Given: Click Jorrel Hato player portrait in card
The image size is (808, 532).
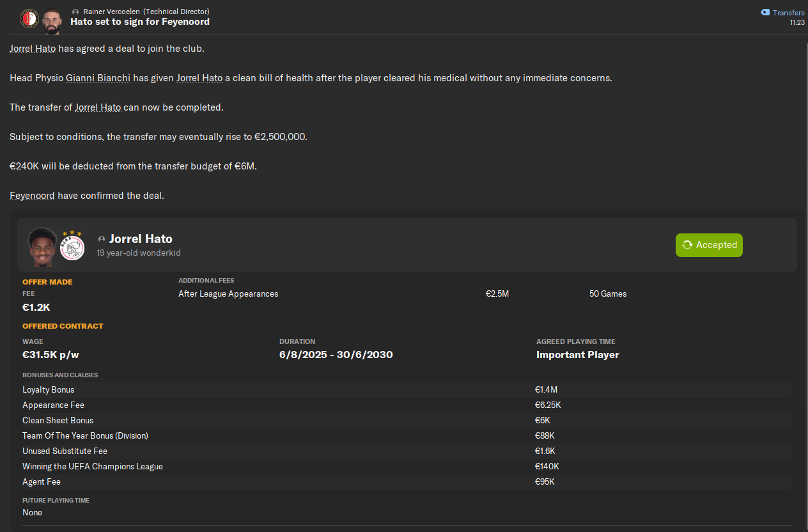Looking at the screenshot, I should [x=42, y=246].
